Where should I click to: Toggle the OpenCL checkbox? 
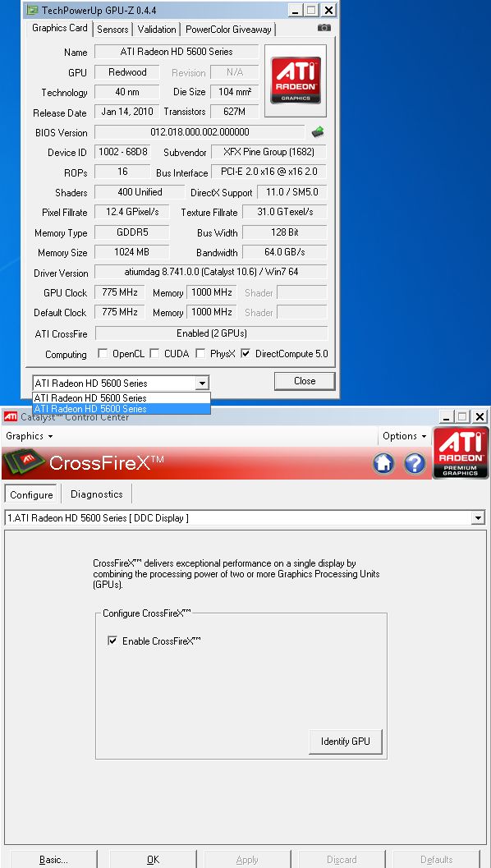[x=103, y=353]
